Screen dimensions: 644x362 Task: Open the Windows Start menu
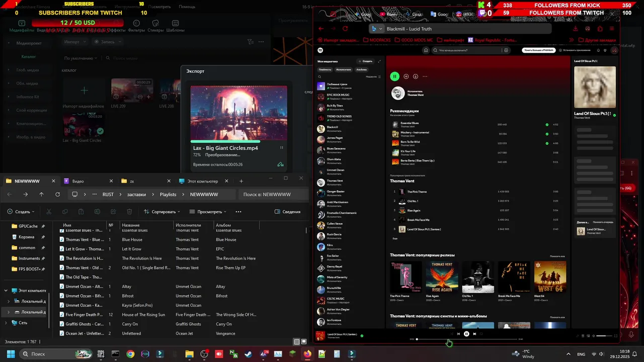tap(11, 354)
